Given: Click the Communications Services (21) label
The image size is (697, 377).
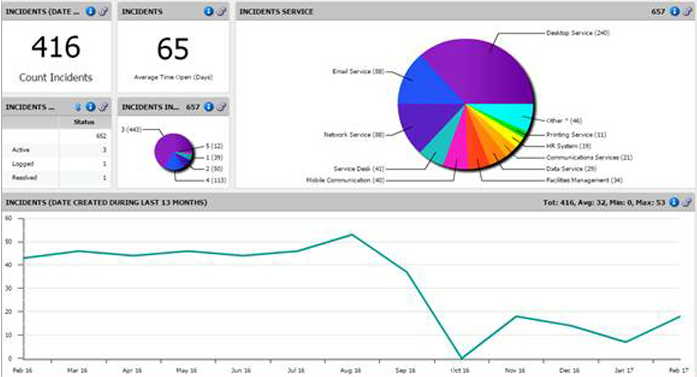Looking at the screenshot, I should coord(589,157).
